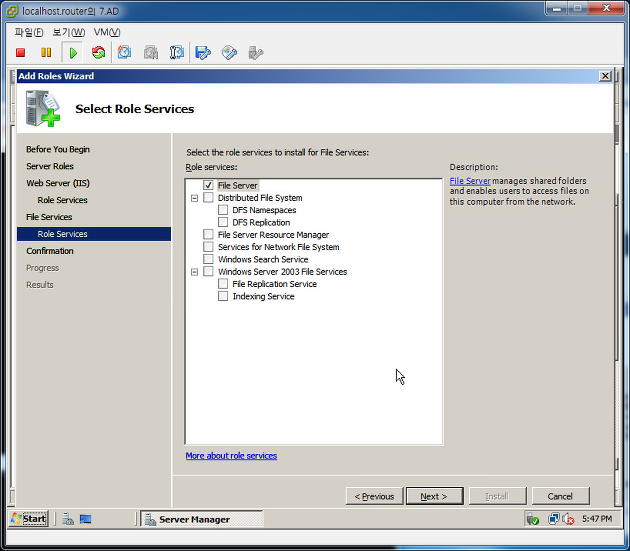Click the USB device connect icon

tap(256, 53)
